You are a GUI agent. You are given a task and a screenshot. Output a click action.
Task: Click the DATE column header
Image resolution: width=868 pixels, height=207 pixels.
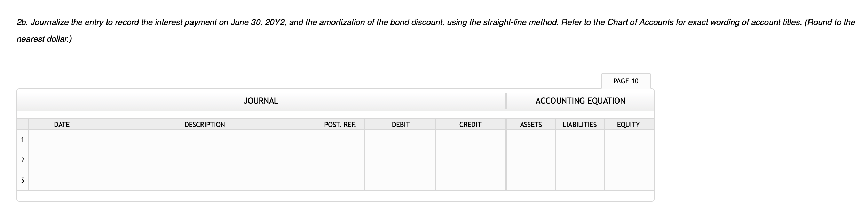pyautogui.click(x=61, y=124)
